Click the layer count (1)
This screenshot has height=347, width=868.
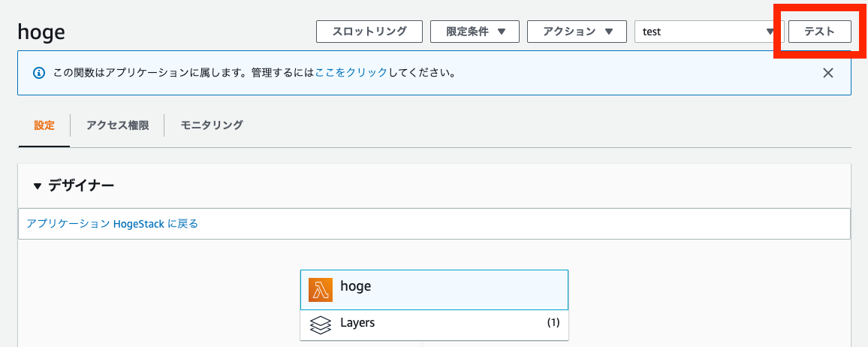point(553,323)
